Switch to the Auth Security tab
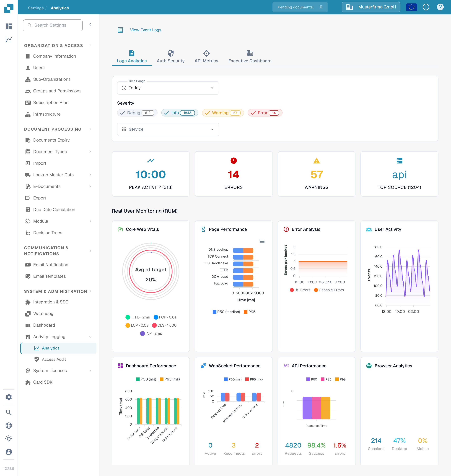The height and width of the screenshot is (476, 451). [x=171, y=57]
